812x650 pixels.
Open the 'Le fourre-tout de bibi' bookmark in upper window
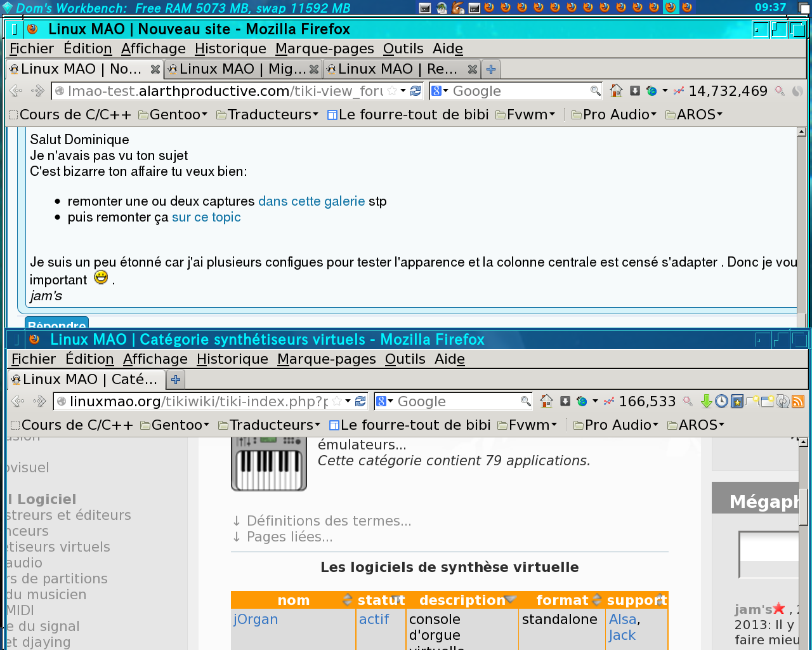coord(407,115)
